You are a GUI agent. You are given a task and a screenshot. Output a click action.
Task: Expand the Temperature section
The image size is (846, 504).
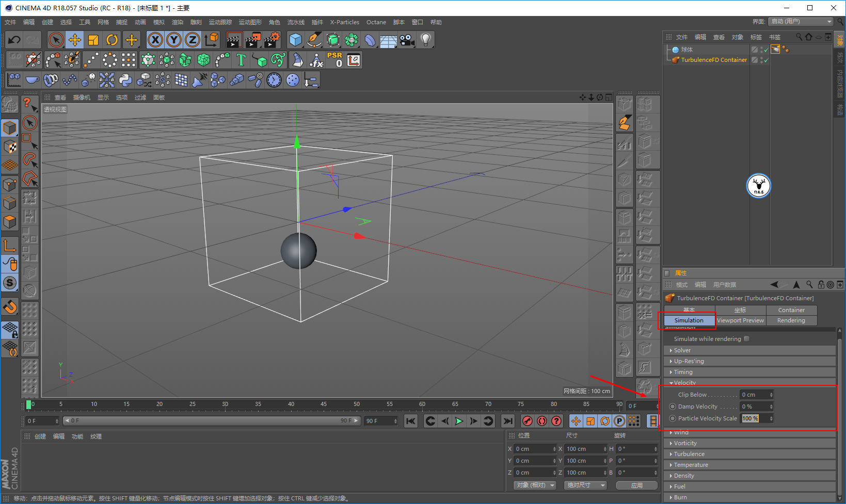pyautogui.click(x=749, y=465)
